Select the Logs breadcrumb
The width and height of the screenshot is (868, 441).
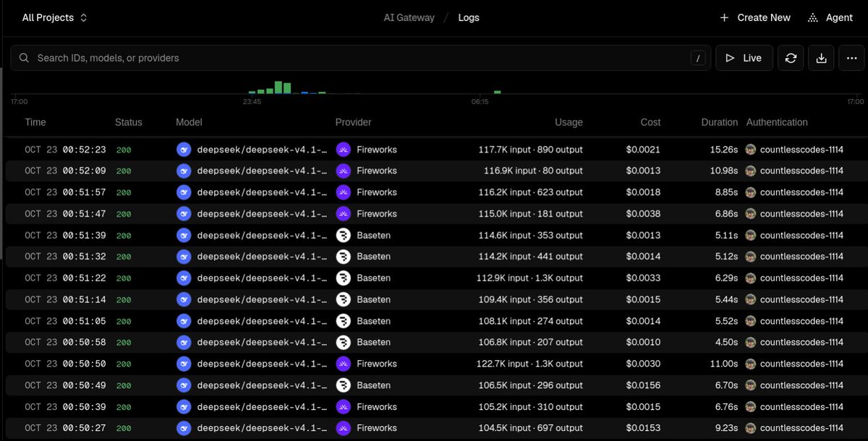pyautogui.click(x=469, y=17)
